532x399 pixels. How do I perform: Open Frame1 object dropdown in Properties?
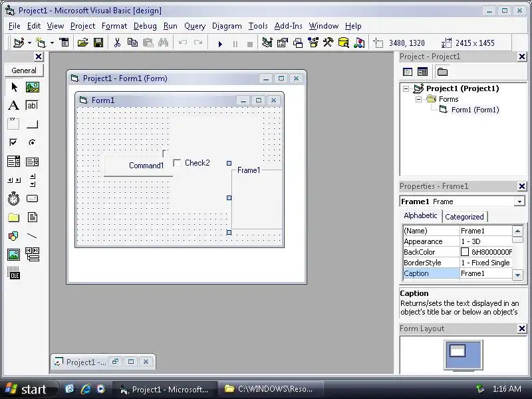pyautogui.click(x=519, y=201)
